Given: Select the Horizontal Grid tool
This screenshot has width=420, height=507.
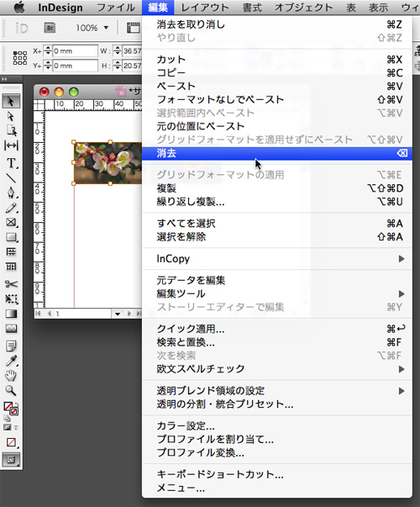Looking at the screenshot, I should point(11,252).
